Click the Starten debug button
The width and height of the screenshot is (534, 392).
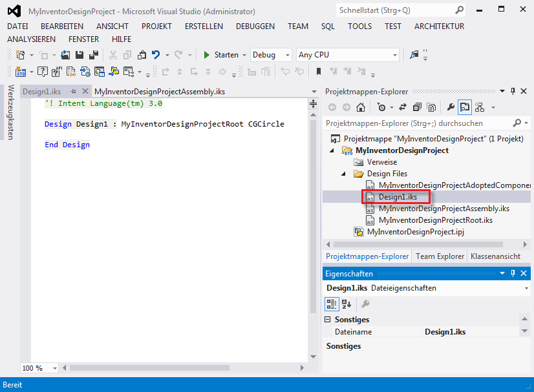(x=220, y=55)
